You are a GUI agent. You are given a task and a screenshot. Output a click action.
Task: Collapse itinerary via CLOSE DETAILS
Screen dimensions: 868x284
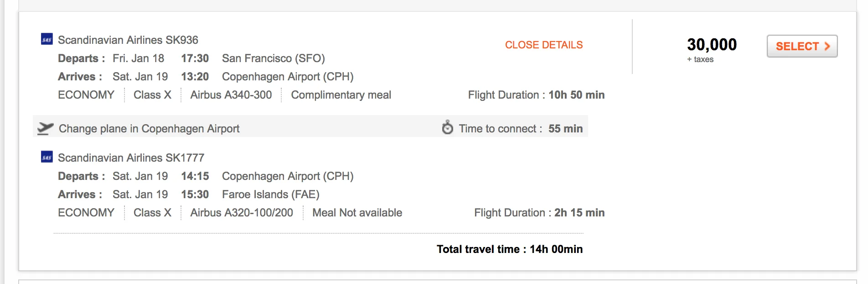coord(544,45)
